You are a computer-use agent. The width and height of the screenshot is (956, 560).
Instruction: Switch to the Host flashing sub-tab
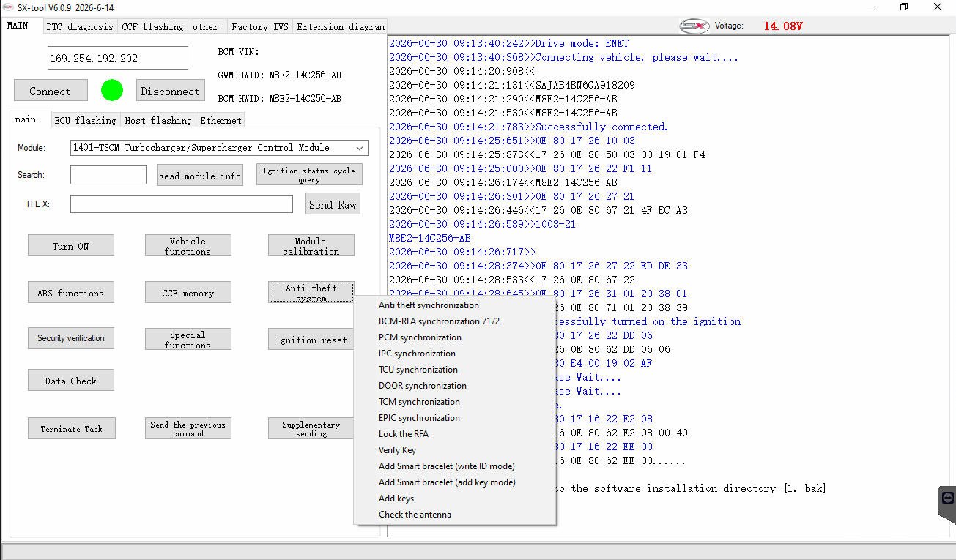tap(158, 120)
